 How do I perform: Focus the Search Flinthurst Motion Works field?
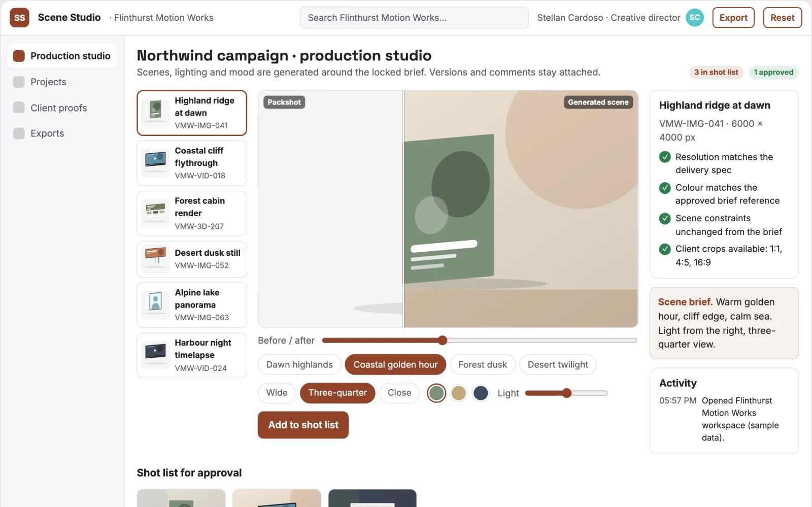coord(414,18)
